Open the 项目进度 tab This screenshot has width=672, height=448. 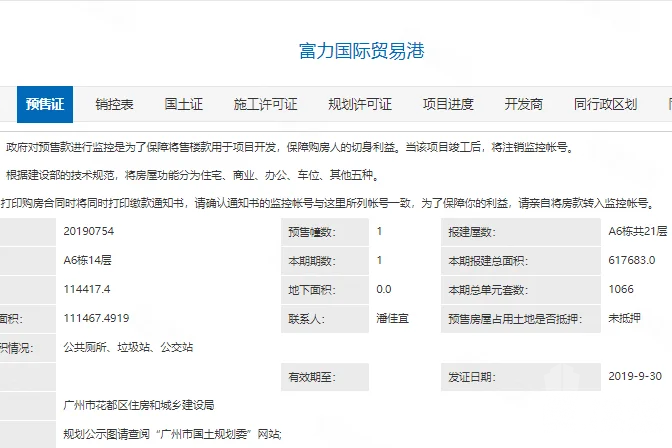[448, 104]
